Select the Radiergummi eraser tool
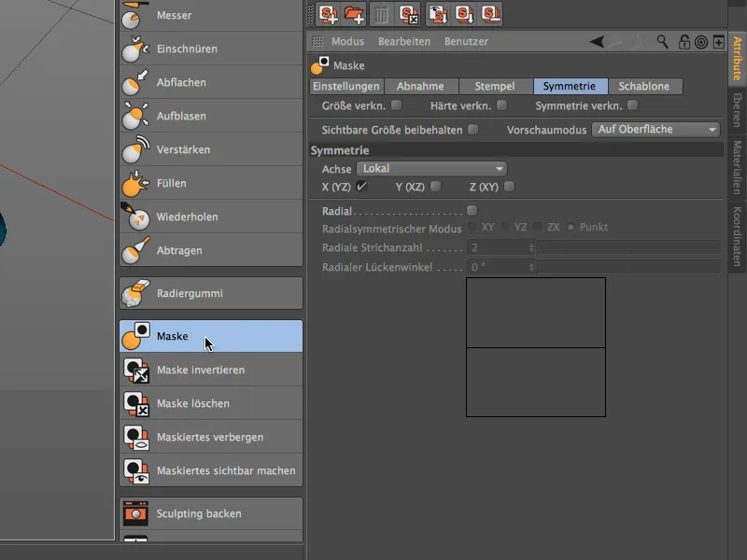This screenshot has width=747, height=560. click(x=211, y=293)
